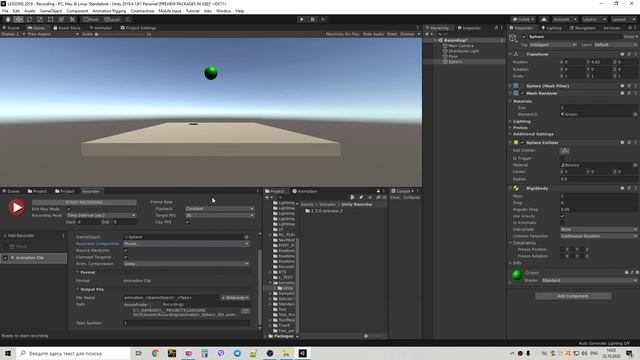Toggle the Clamped Tangents checkbox

coord(125,257)
